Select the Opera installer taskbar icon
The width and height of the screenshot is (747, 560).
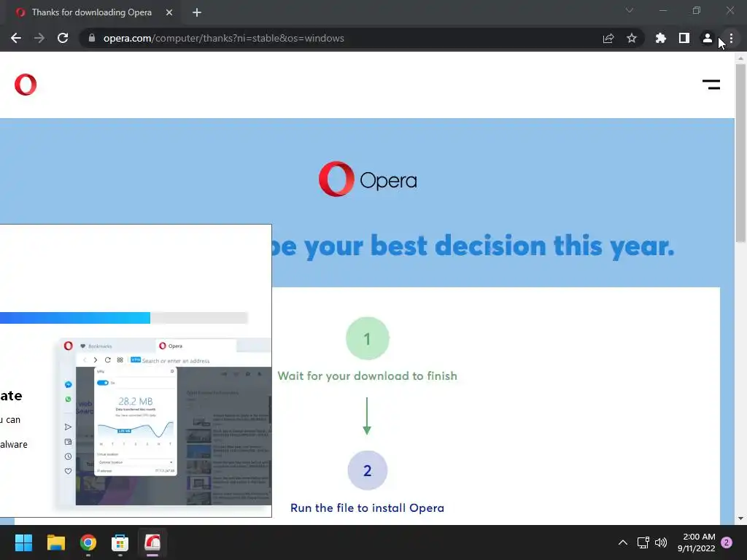tap(152, 542)
